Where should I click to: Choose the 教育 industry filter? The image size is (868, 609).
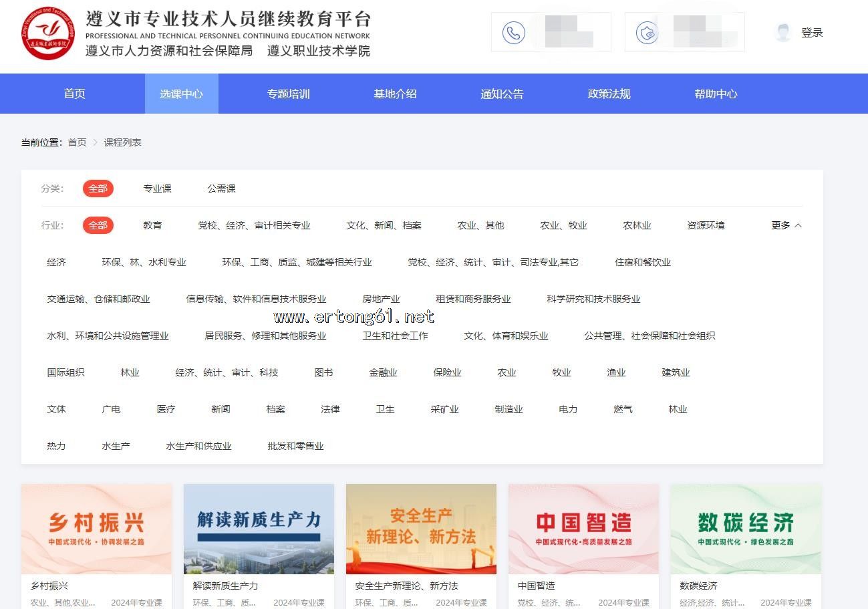(x=152, y=225)
